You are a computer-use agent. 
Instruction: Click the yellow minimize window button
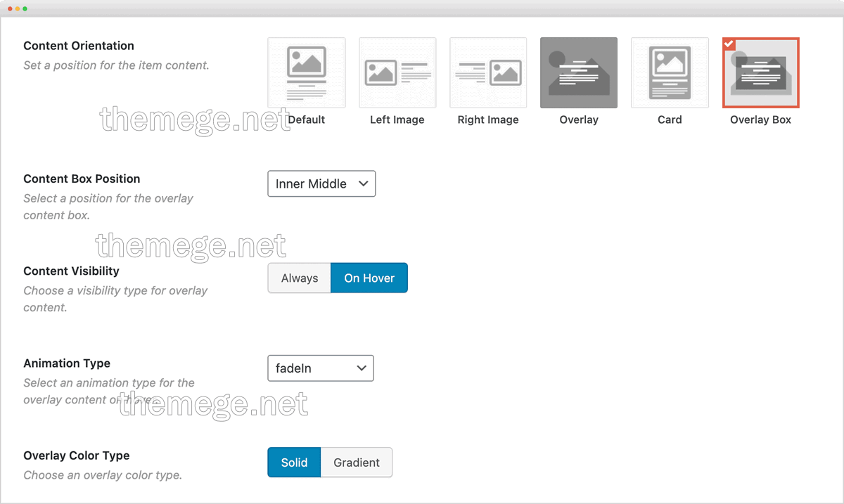[x=18, y=8]
